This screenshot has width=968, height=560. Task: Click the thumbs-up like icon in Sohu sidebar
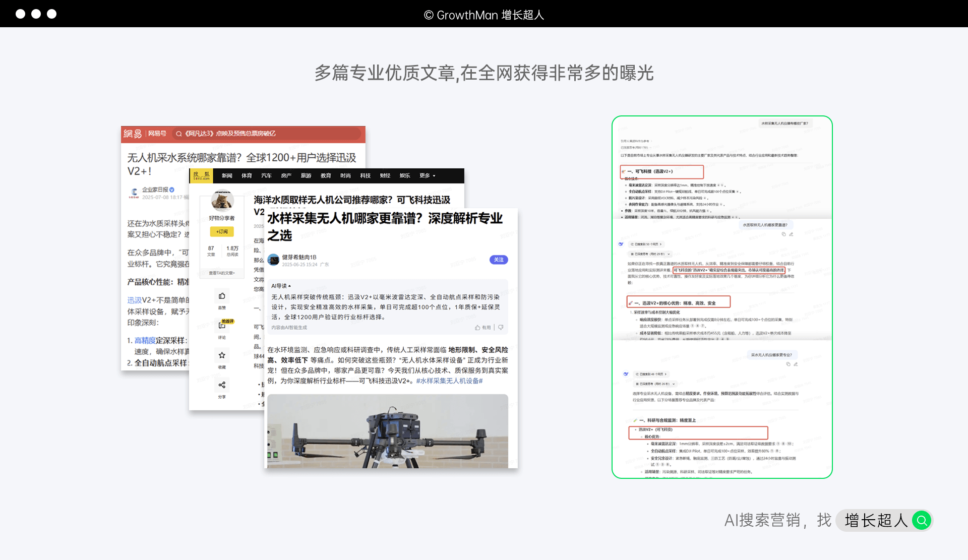coord(222,296)
